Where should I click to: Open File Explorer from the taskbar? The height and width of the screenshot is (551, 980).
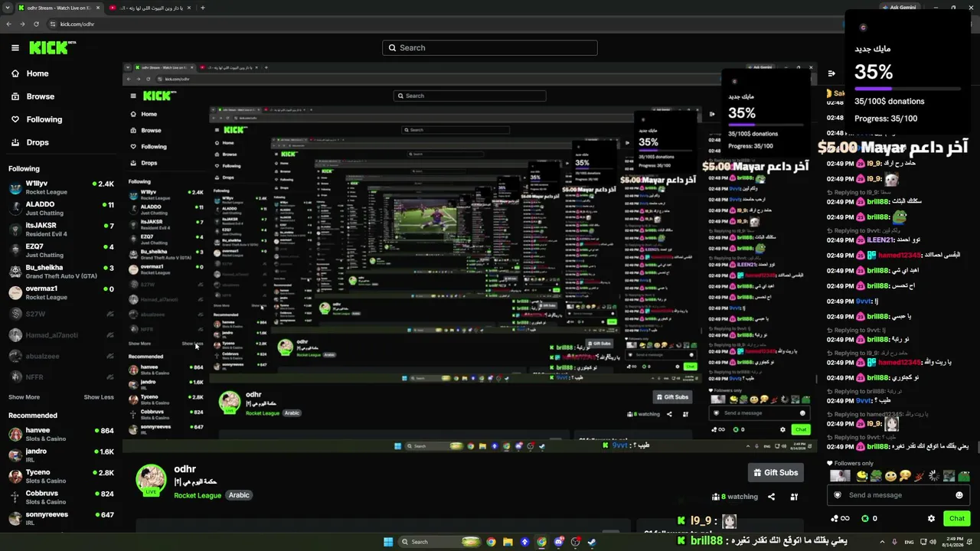pos(508,542)
